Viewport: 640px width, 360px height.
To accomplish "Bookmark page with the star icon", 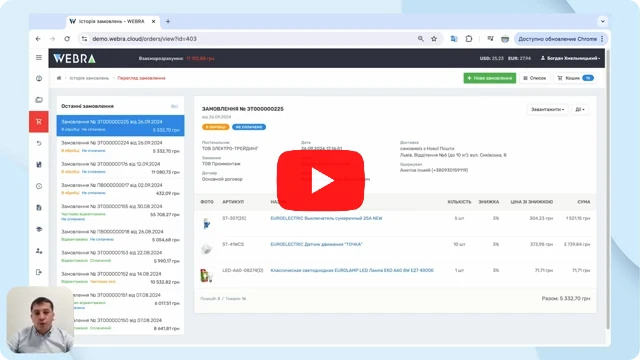I will click(434, 39).
